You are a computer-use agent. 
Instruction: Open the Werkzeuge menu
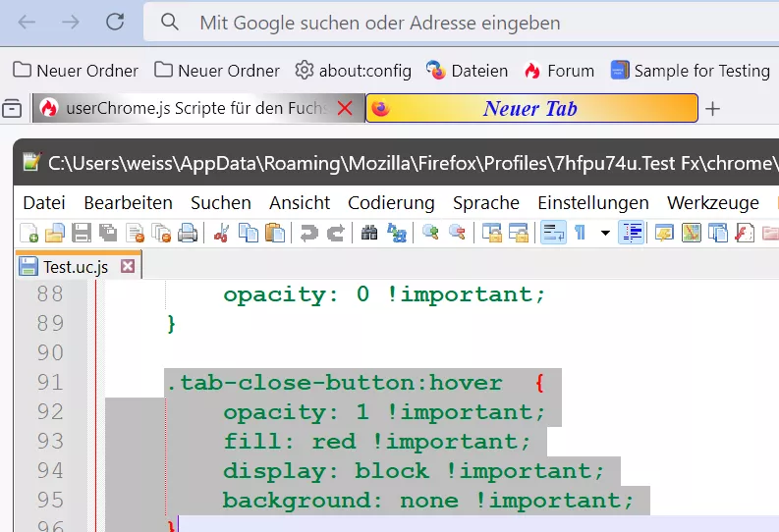point(713,203)
